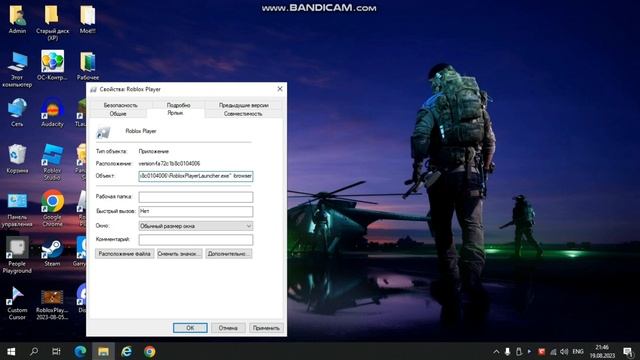Click the Отмена cancel button
The image size is (640, 360).
(x=228, y=328)
